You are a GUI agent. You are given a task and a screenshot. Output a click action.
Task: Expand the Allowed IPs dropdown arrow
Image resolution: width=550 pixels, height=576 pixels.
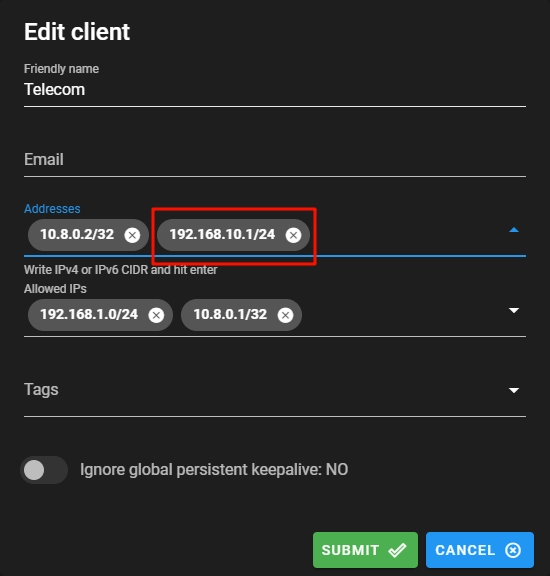[x=514, y=310]
